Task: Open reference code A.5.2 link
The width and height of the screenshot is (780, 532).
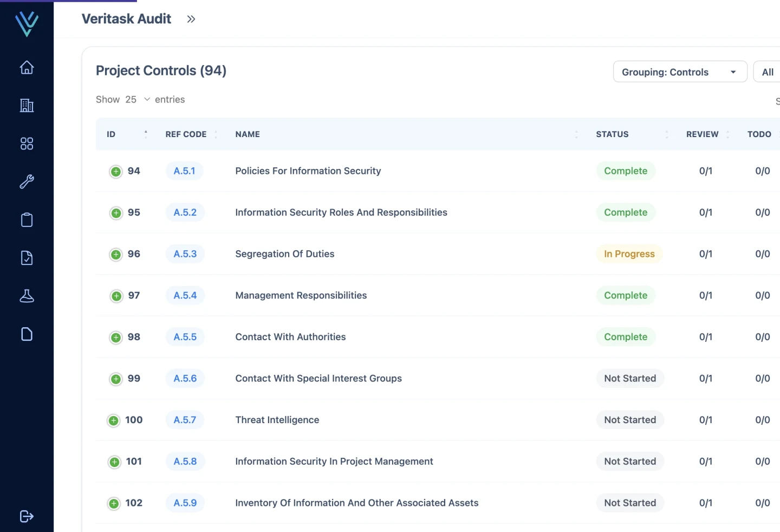Action: tap(185, 212)
